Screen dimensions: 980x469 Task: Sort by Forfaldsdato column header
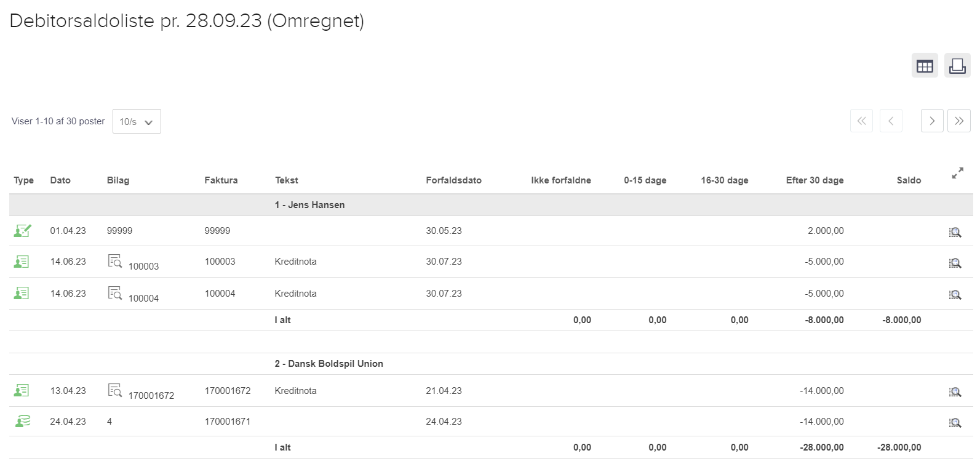453,180
